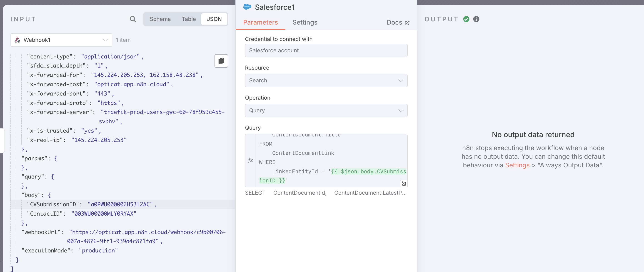The width and height of the screenshot is (644, 272).
Task: Click the x-real-ip value
Action: 99,140
